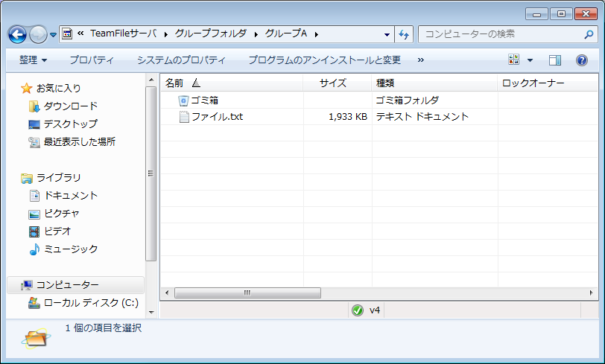
Task: Click the horizontal scrollbar right arrow
Action: click(x=593, y=293)
